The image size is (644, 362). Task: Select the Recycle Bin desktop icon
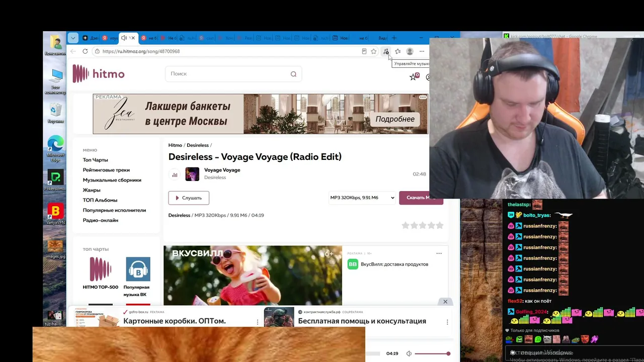click(x=55, y=113)
